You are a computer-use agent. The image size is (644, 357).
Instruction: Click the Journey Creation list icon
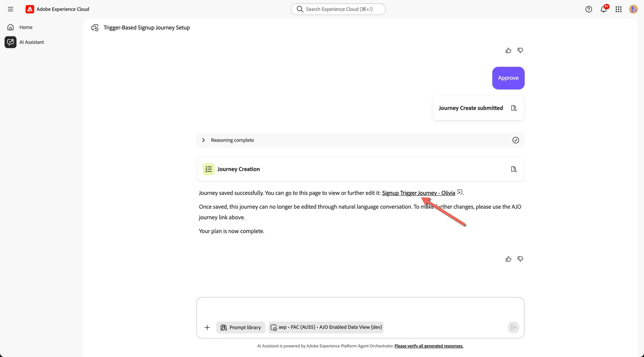[x=209, y=169]
